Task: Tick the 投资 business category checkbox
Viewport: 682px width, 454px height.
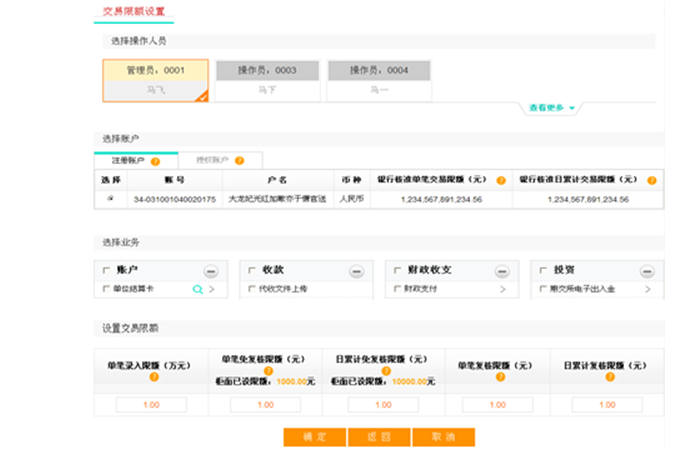Action: coord(543,270)
